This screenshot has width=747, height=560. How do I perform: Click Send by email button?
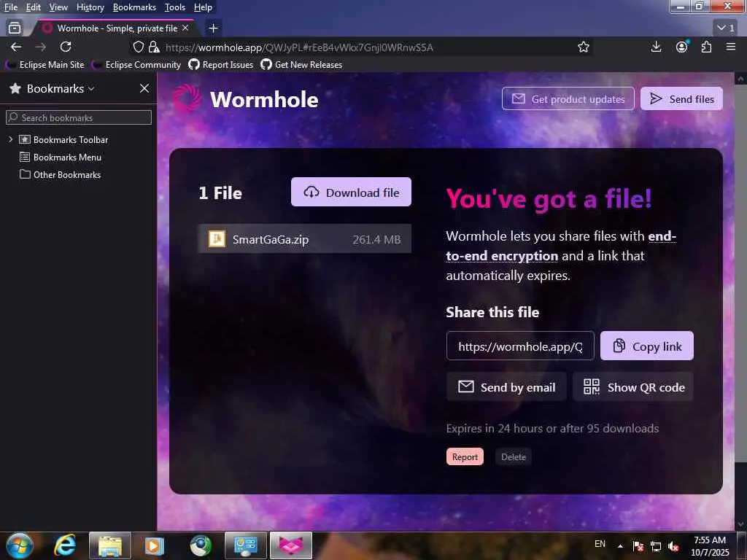click(506, 386)
